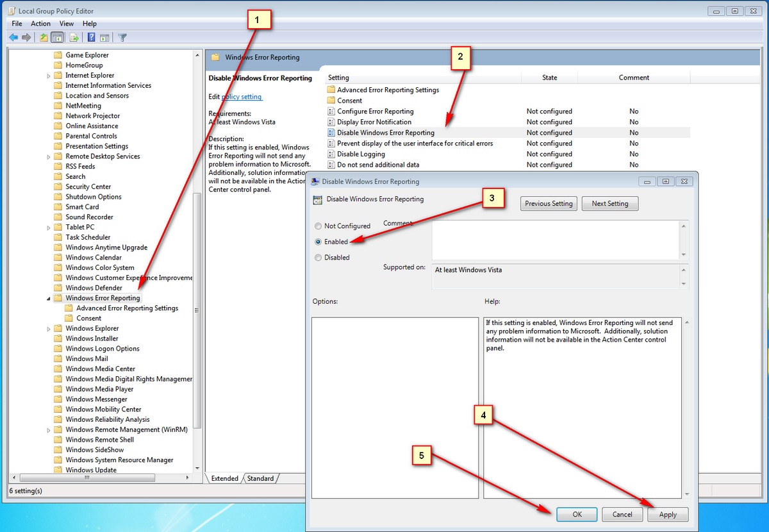769x532 pixels.
Task: Click the policy icon beside the dialog heading
Action: [317, 199]
